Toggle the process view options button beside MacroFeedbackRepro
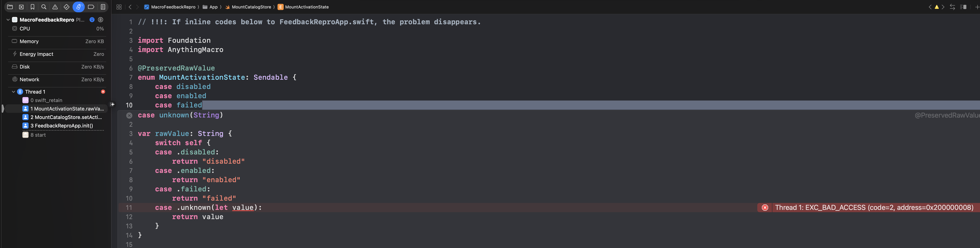980x248 pixels. click(100, 20)
